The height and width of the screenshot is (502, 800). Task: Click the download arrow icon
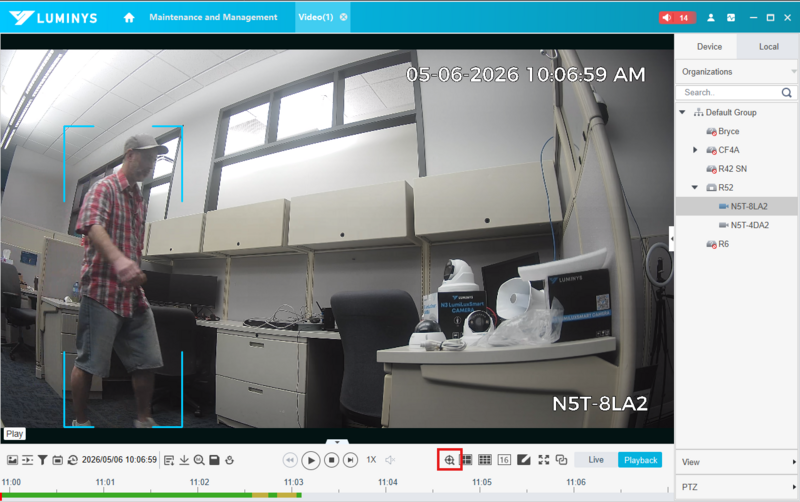pyautogui.click(x=184, y=460)
